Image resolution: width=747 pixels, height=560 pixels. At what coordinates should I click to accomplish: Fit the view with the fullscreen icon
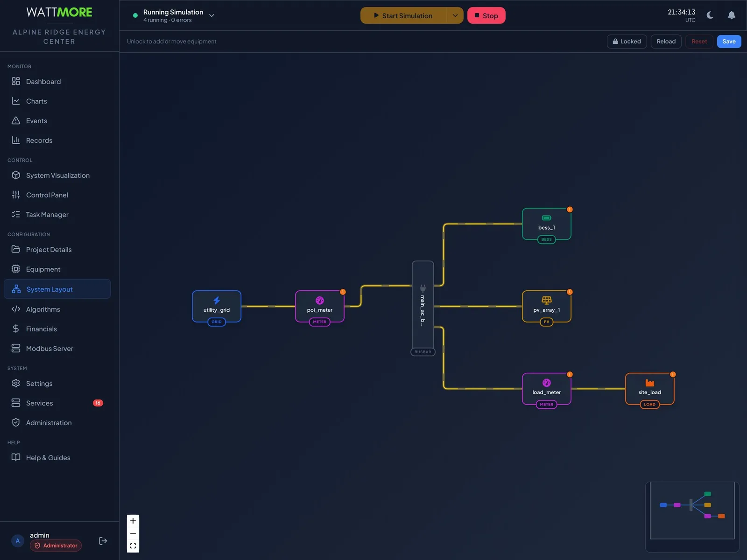[x=133, y=546]
